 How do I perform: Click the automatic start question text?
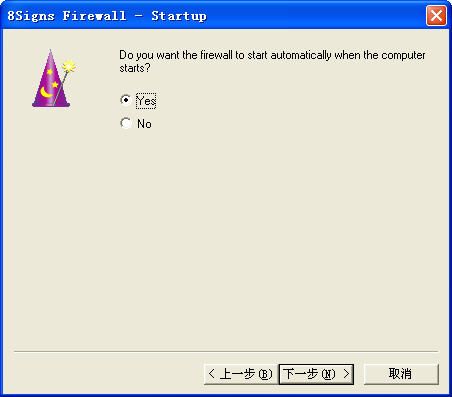coord(272,61)
